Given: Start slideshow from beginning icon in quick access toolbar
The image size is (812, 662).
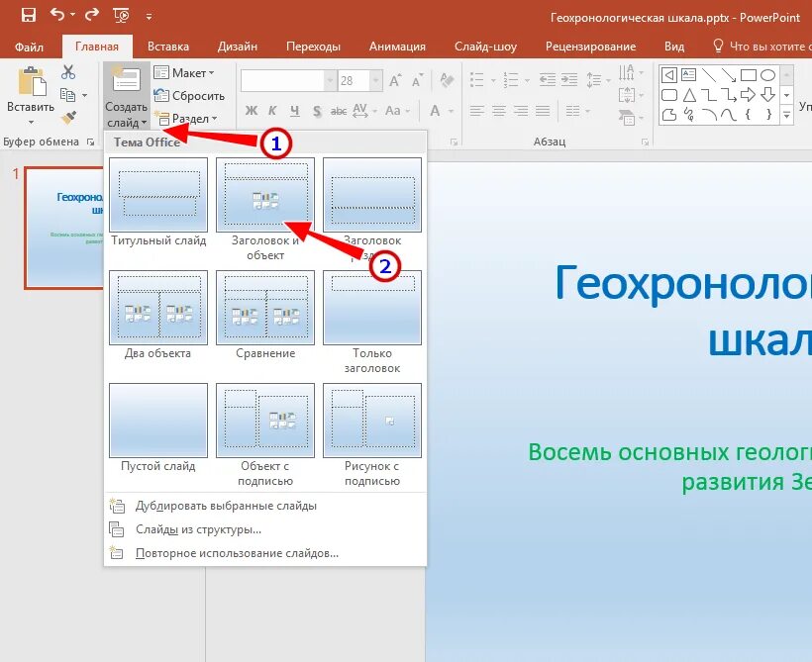Looking at the screenshot, I should click(121, 16).
